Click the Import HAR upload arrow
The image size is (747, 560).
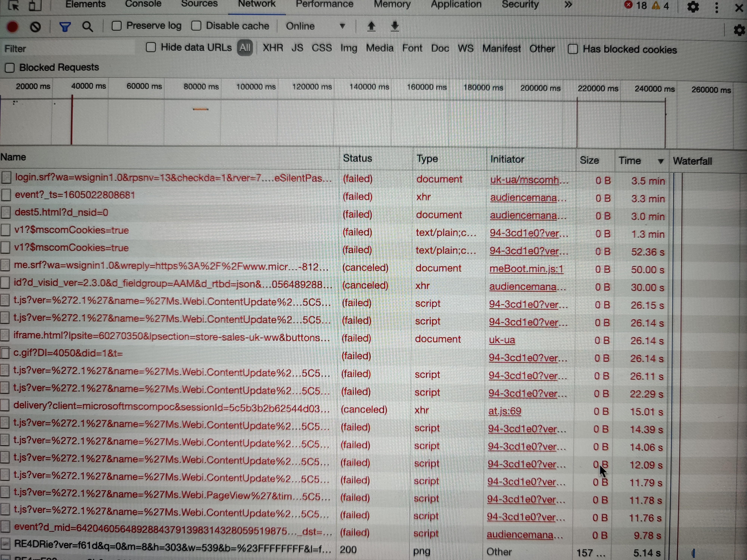pyautogui.click(x=371, y=26)
